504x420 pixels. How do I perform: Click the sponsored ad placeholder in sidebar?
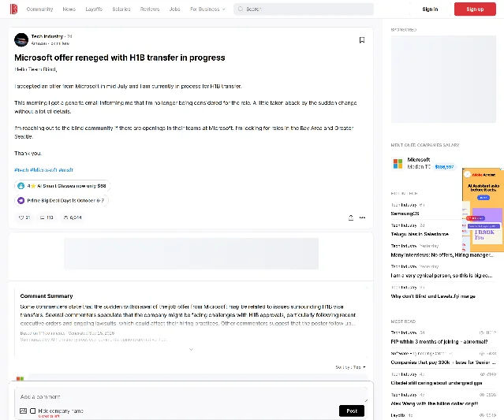(443, 79)
